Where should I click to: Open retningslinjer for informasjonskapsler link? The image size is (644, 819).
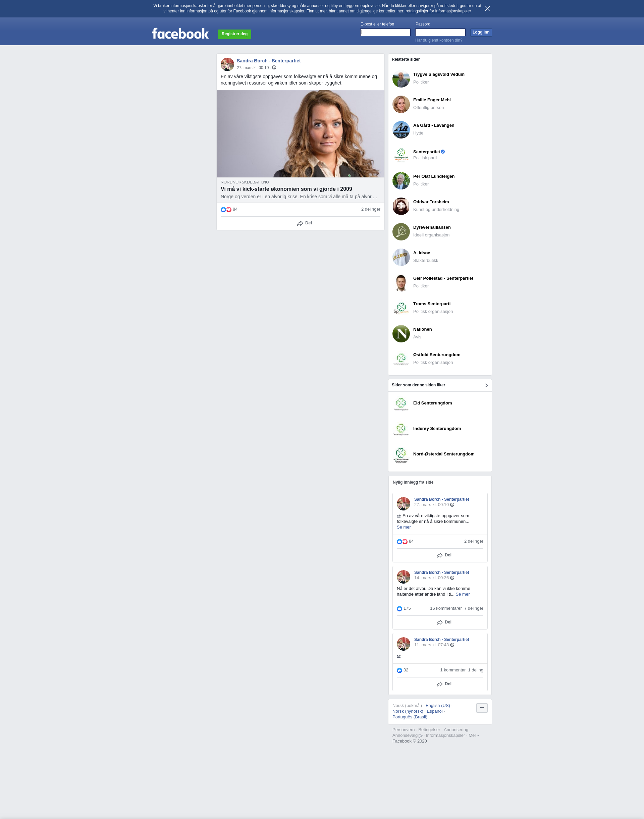click(438, 11)
